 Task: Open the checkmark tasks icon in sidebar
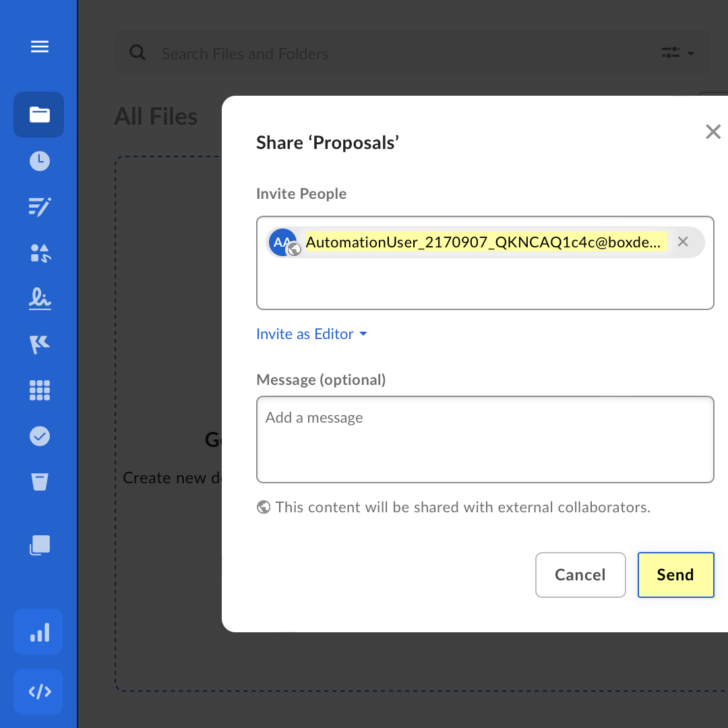tap(40, 436)
